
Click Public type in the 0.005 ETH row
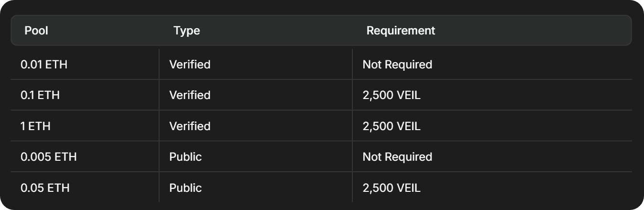(185, 157)
